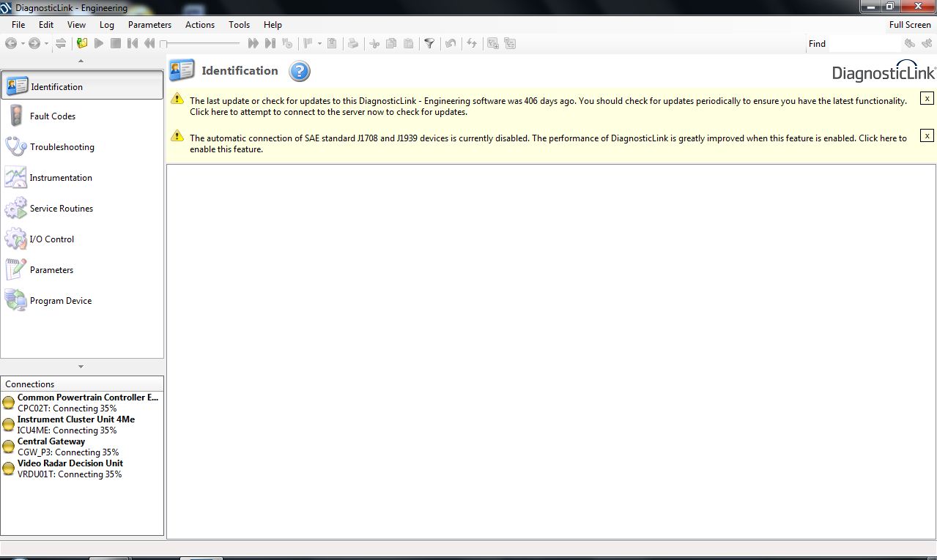Open the View menu
This screenshot has width=937, height=560.
point(76,25)
